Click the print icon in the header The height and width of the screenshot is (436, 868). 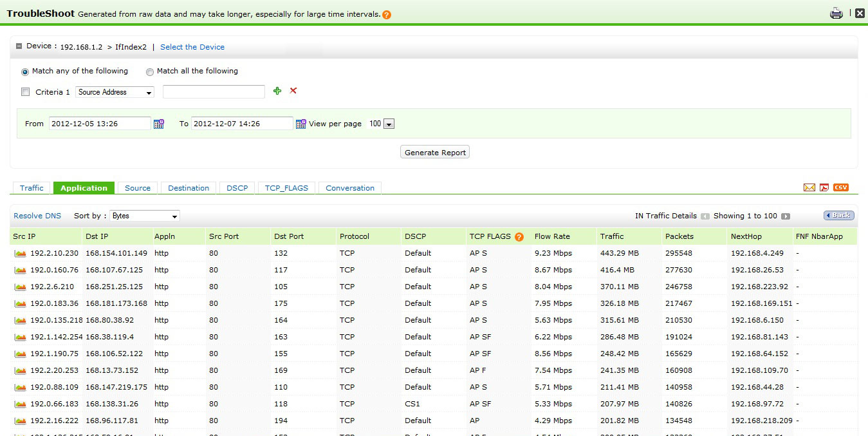point(836,12)
